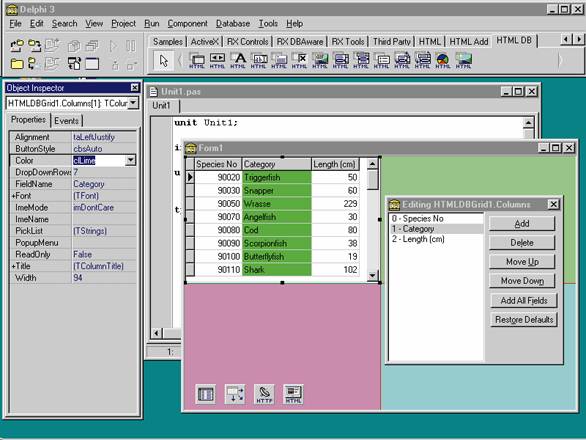The width and height of the screenshot is (586, 440).
Task: Click the New Form icon in speedbar
Action: tap(92, 64)
